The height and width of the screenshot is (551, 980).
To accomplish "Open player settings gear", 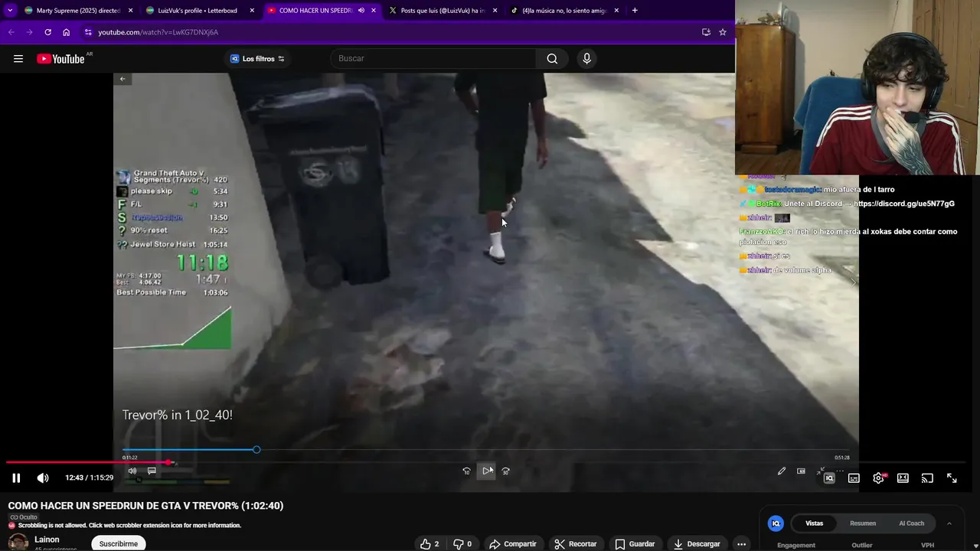I will 879,478.
